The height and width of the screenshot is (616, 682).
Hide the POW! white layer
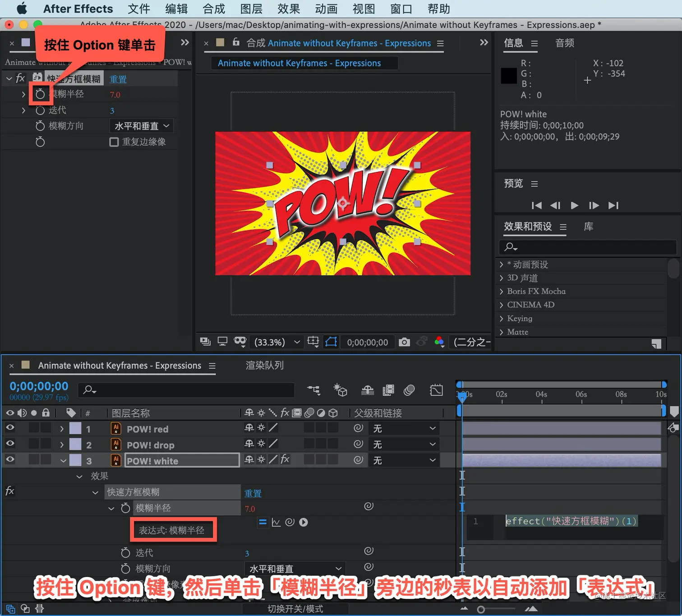10,460
